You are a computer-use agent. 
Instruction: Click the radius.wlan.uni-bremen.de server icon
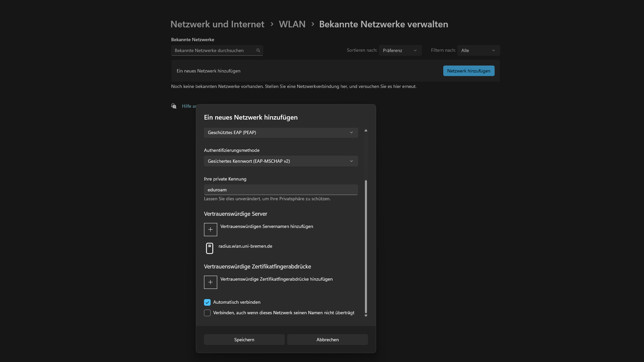point(210,248)
